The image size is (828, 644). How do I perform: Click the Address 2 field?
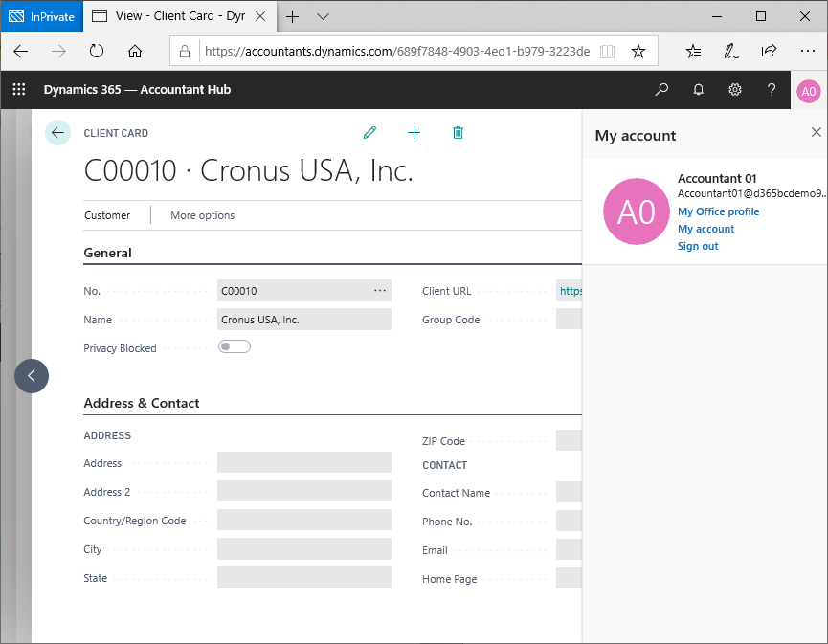[x=304, y=492]
